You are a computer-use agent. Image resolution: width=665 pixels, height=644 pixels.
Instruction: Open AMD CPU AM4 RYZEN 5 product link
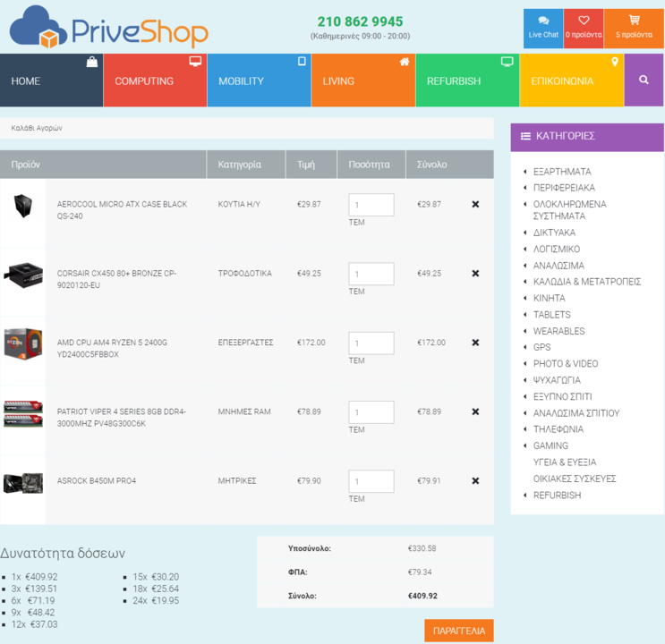coord(112,349)
